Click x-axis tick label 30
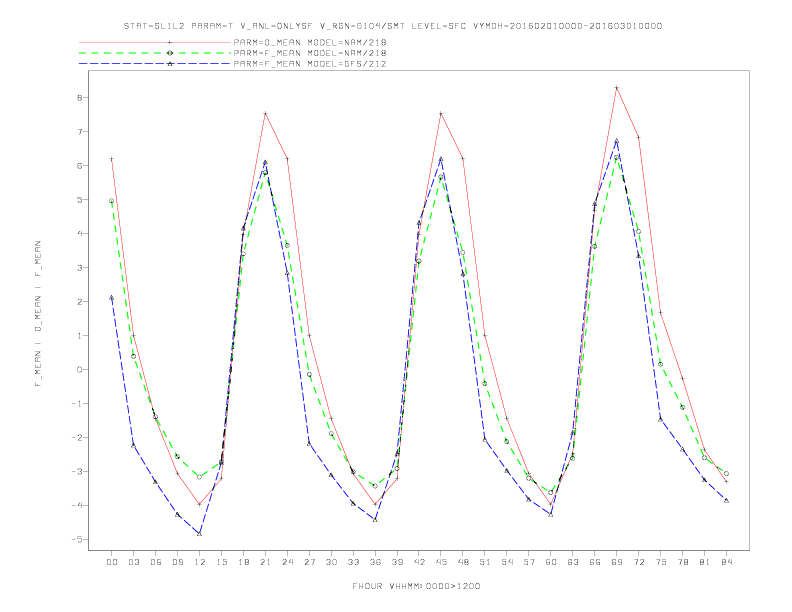Image resolution: width=792 pixels, height=612 pixels. click(x=331, y=562)
